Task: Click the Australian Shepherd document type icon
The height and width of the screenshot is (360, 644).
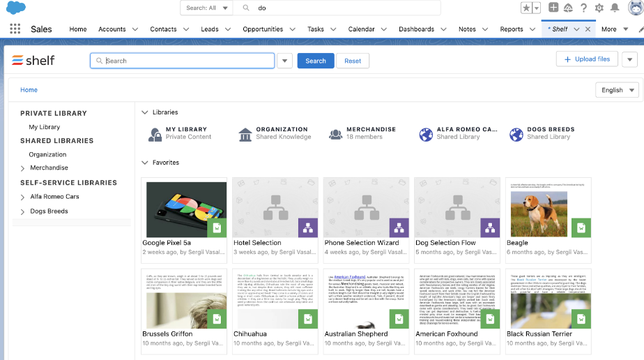Action: (x=399, y=319)
